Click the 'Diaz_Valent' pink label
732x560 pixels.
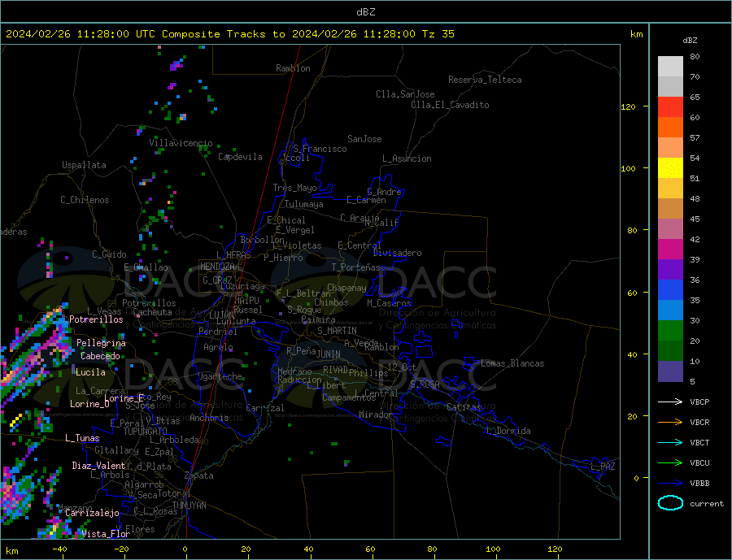tap(98, 466)
